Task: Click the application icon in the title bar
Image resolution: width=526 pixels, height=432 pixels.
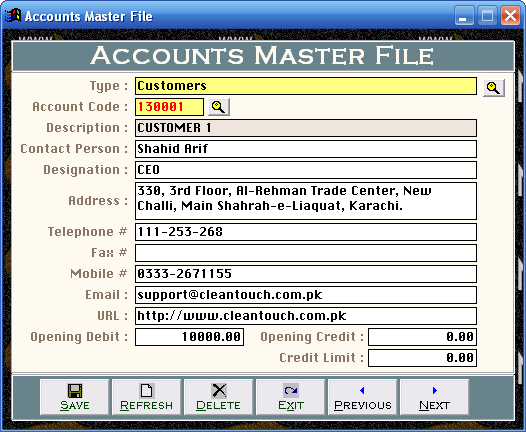Action: pos(12,16)
